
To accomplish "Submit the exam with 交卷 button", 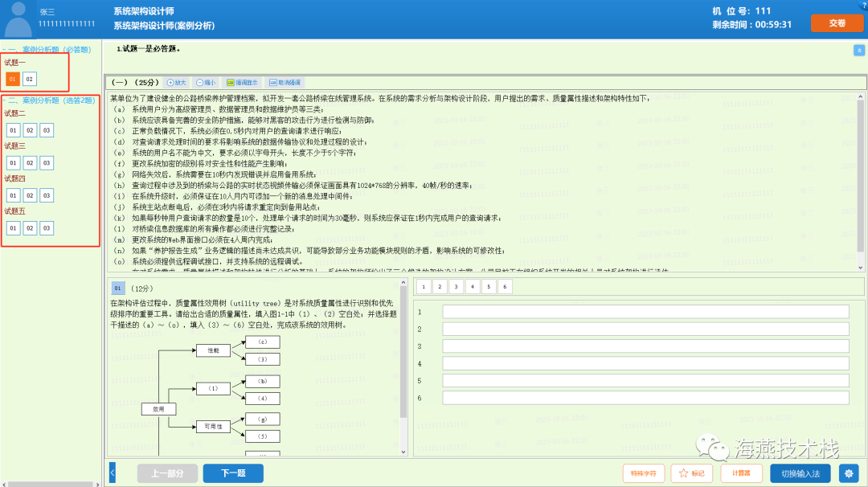I will [837, 23].
